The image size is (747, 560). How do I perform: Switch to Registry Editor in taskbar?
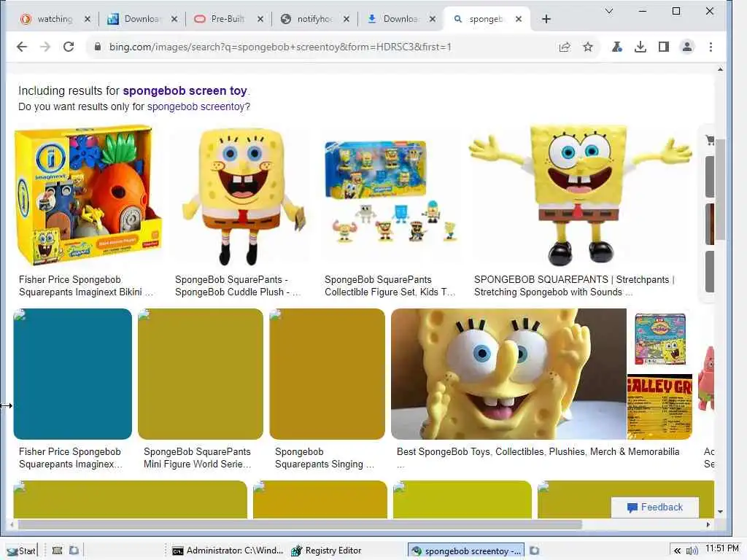coord(327,551)
